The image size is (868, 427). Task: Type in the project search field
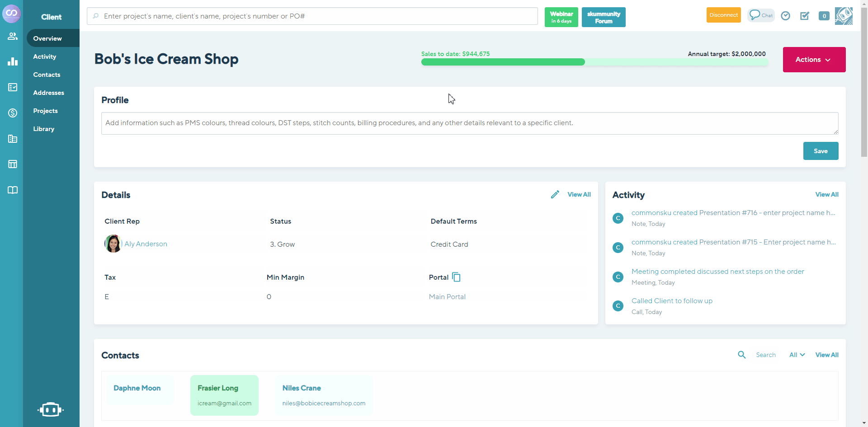[x=311, y=16]
